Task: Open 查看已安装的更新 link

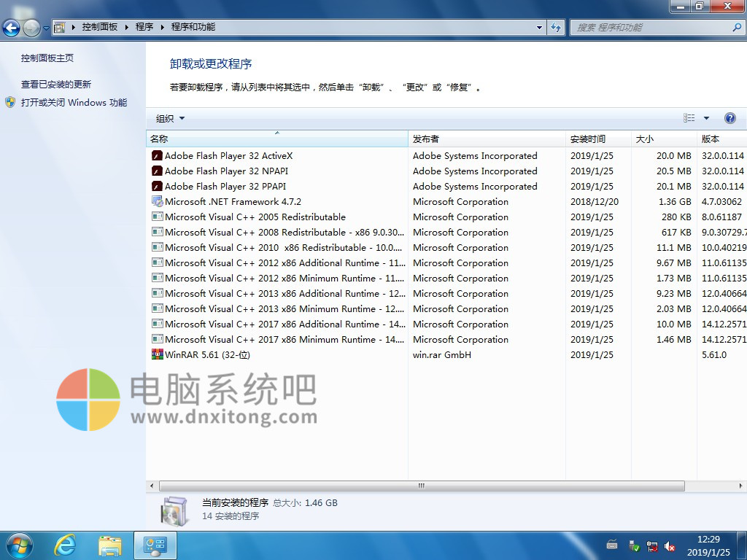Action: 55,85
